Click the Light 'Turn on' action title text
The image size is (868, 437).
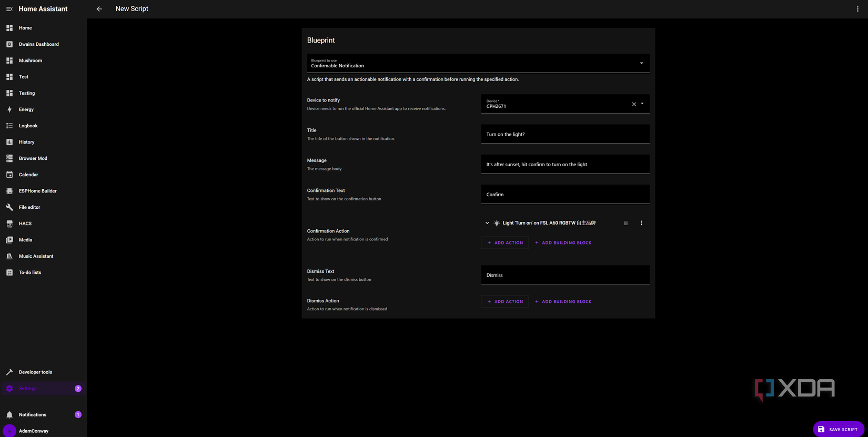[x=549, y=223]
